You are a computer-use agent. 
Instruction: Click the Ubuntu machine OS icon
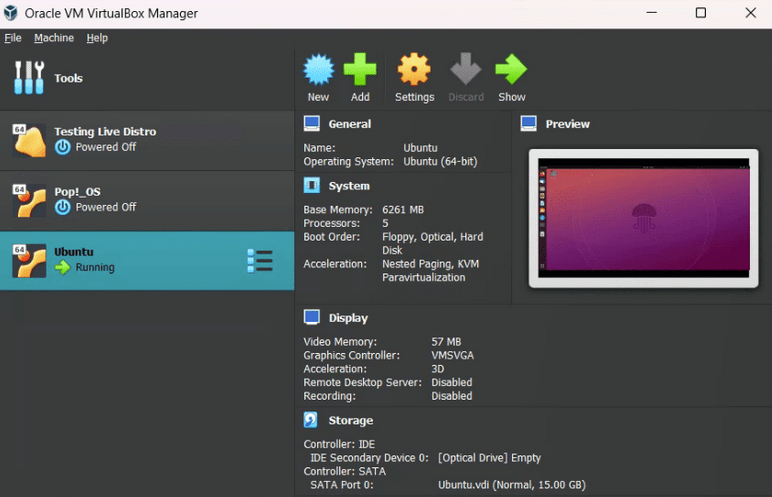click(30, 261)
